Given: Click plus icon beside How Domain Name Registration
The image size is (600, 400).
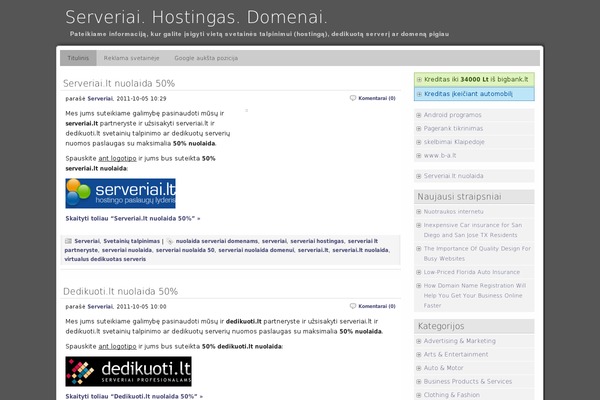Looking at the screenshot, I should pyautogui.click(x=419, y=286).
